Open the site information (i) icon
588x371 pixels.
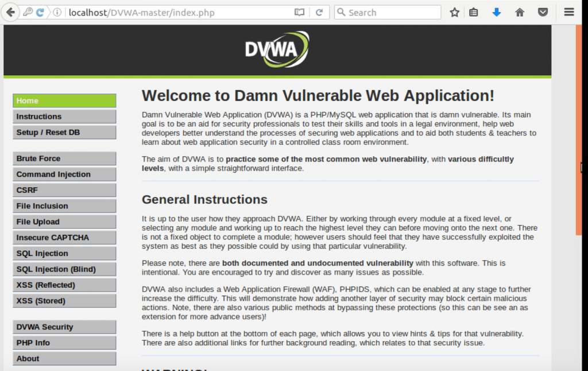57,13
